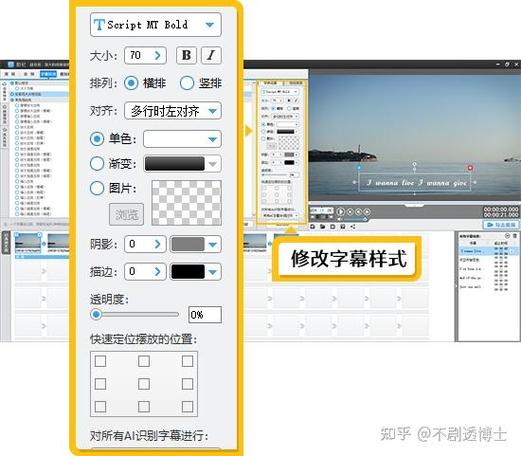Screen dimensions: 521x456
Task: Click the share icon in toolbar under preview
Action: [353, 227]
